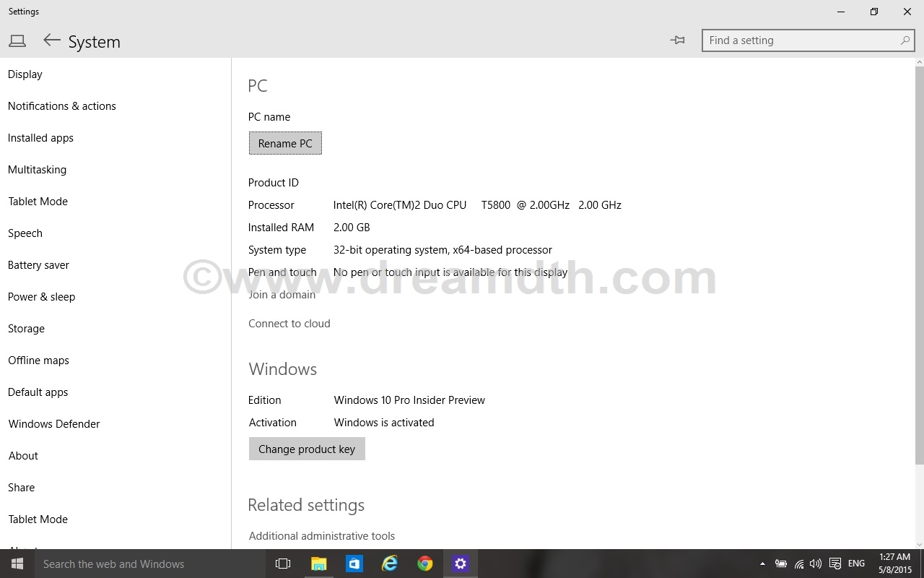Go back using the arrow beside System
Screen dimensions: 924x578
pyautogui.click(x=51, y=40)
